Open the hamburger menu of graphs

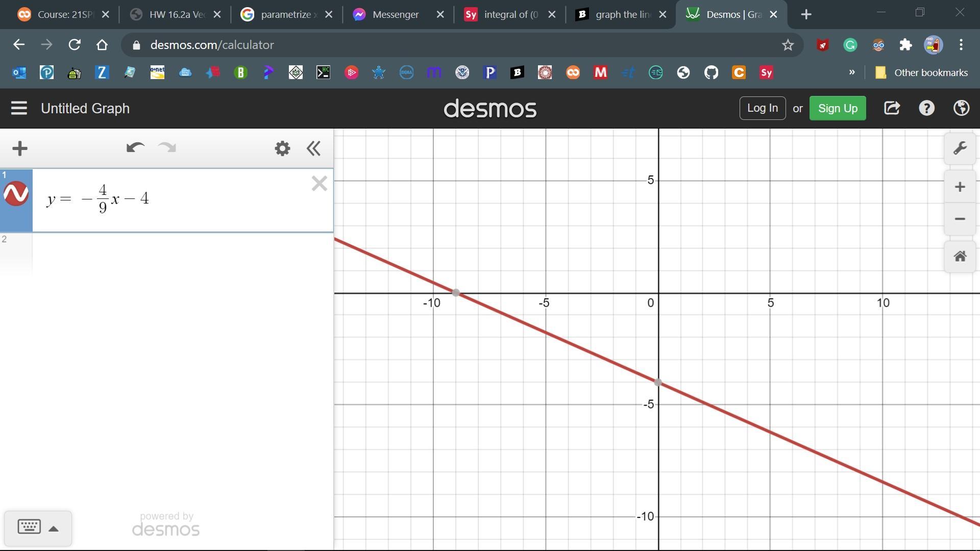coord(19,108)
